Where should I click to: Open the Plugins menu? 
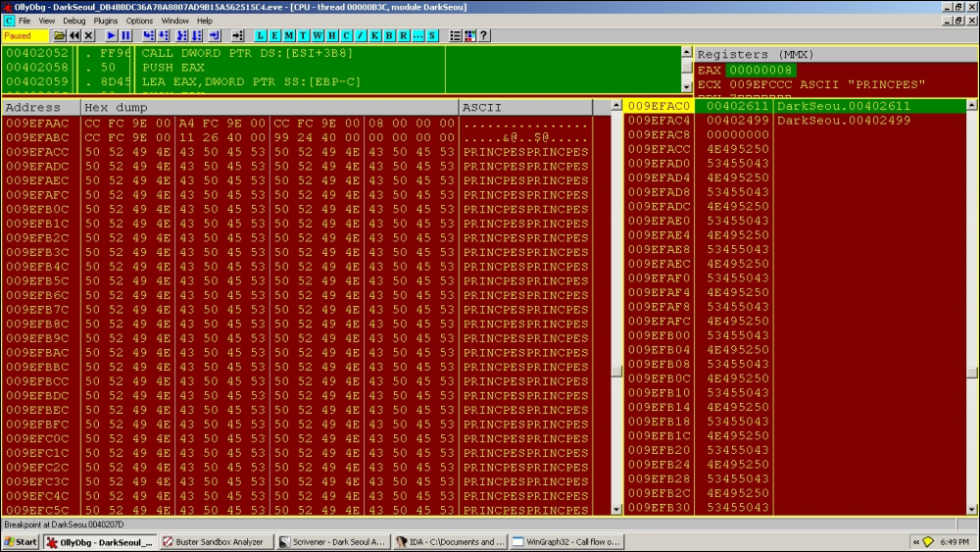click(x=106, y=21)
